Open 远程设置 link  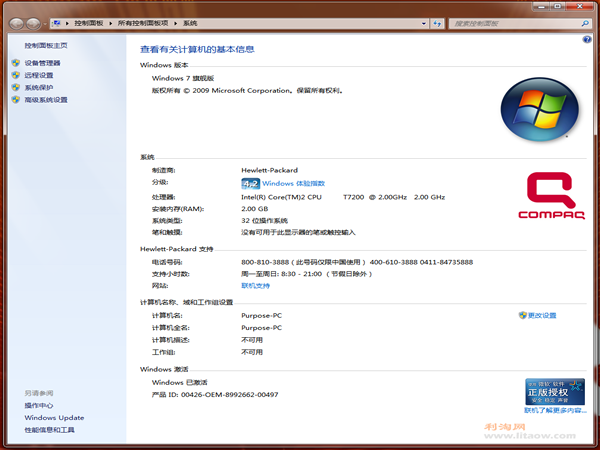(x=39, y=75)
